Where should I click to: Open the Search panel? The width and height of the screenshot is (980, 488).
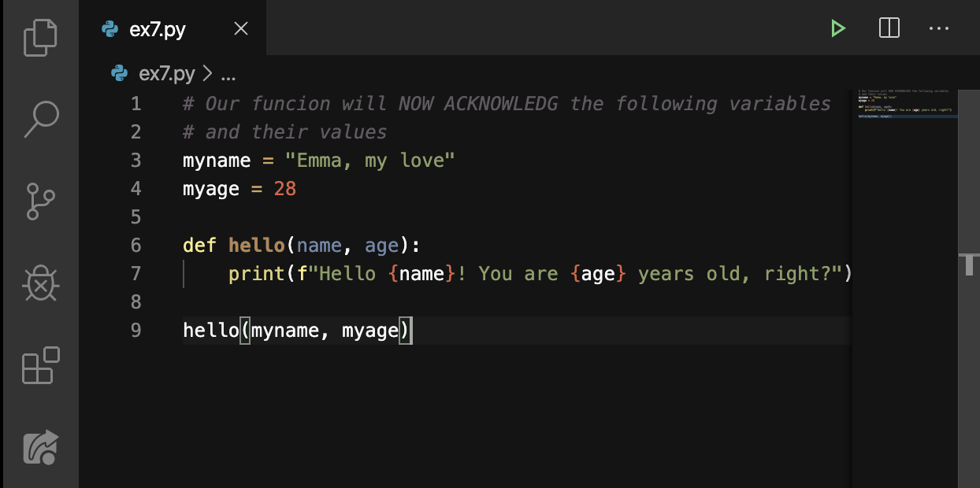pos(39,119)
